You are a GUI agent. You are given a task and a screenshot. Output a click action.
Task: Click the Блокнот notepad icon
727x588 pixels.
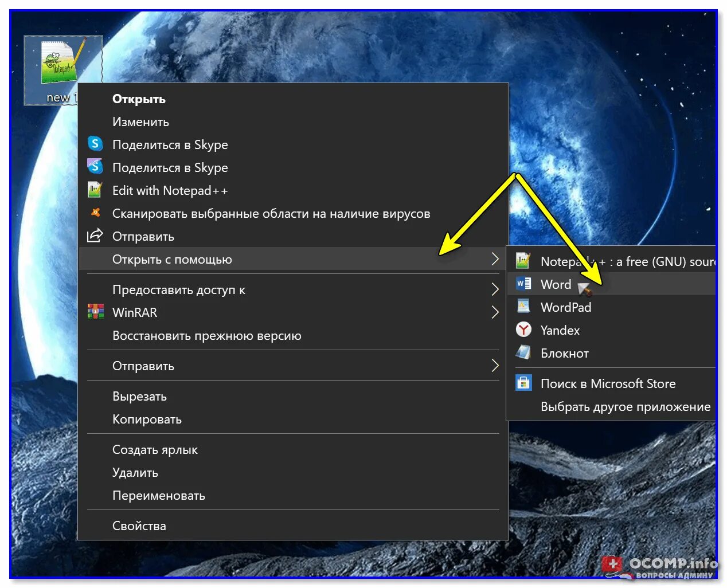tap(523, 352)
